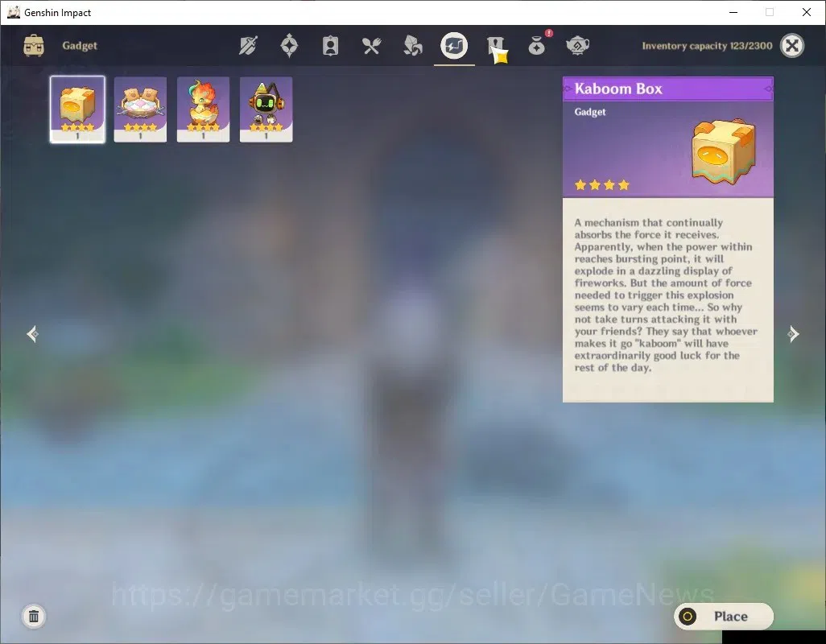Open the Furnishings teapot tab
Screen dimensions: 826x644
click(578, 46)
